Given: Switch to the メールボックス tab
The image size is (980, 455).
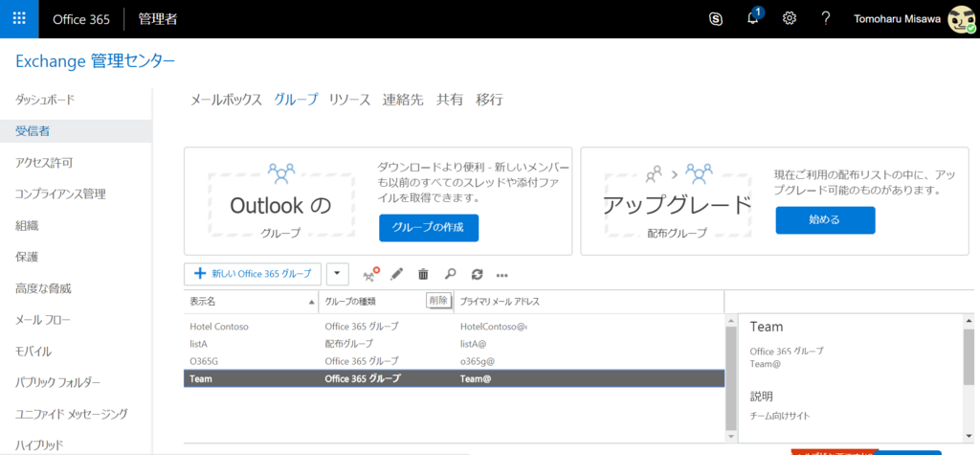Looking at the screenshot, I should (x=226, y=100).
